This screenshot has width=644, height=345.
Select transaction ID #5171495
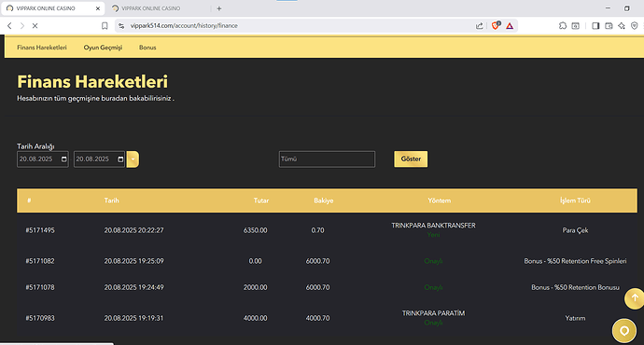click(40, 230)
